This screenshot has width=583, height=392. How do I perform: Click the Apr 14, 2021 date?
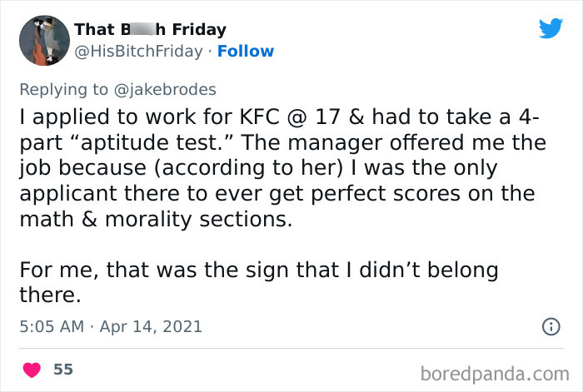pyautogui.click(x=153, y=326)
